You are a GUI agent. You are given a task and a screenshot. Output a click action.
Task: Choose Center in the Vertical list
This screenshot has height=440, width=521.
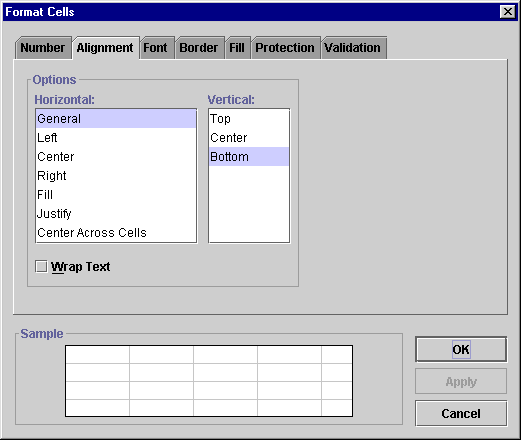(x=249, y=138)
